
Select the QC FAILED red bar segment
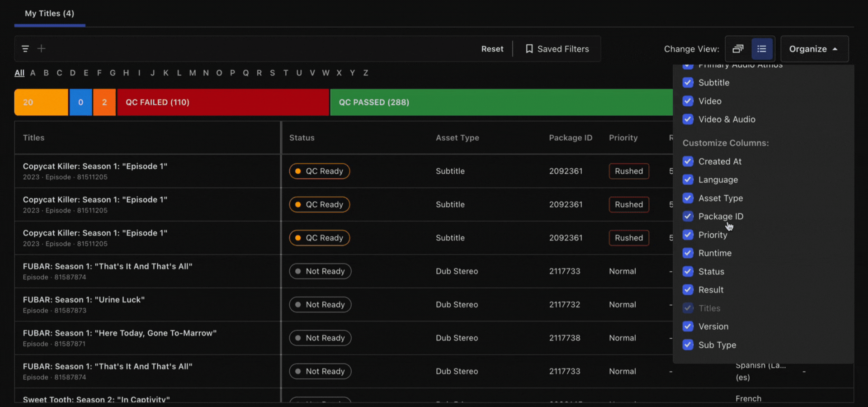(x=223, y=102)
